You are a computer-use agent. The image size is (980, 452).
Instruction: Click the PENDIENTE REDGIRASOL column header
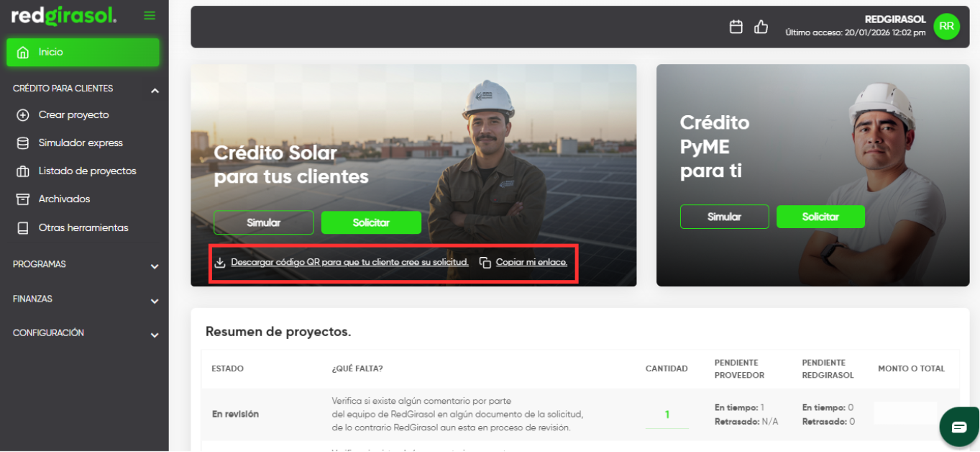[x=828, y=369]
